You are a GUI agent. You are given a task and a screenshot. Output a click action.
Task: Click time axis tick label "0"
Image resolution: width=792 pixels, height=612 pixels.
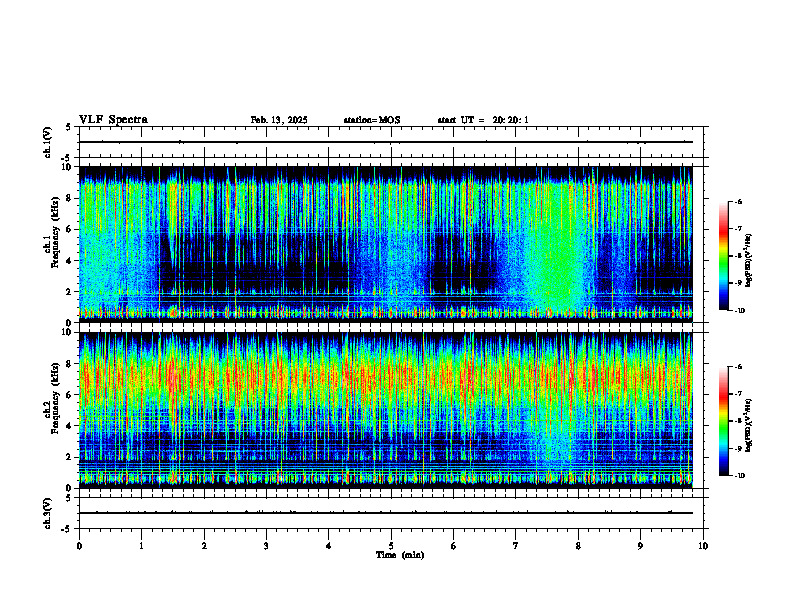[79, 546]
